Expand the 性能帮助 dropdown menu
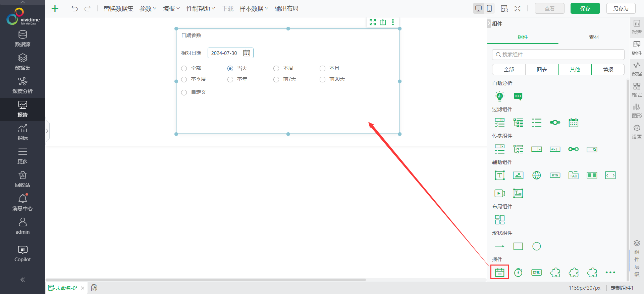Image resolution: width=644 pixels, height=294 pixels. [201, 9]
